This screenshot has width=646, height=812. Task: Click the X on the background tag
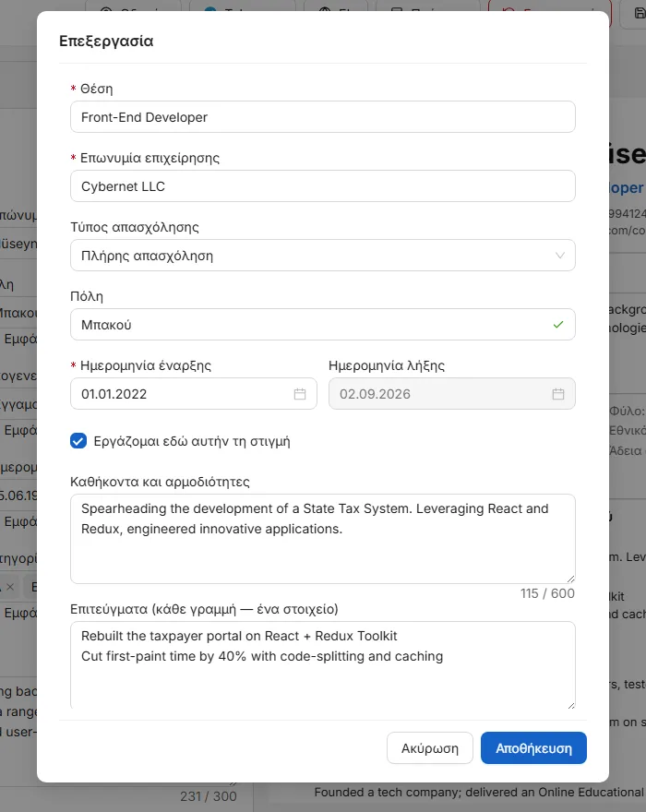click(10, 587)
